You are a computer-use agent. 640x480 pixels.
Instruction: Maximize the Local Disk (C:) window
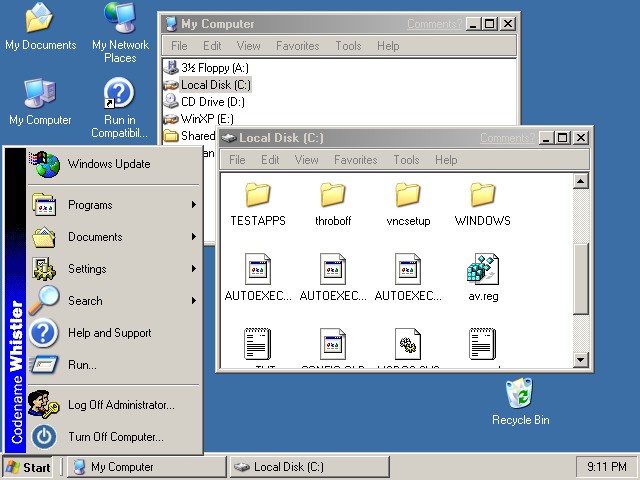coord(563,138)
